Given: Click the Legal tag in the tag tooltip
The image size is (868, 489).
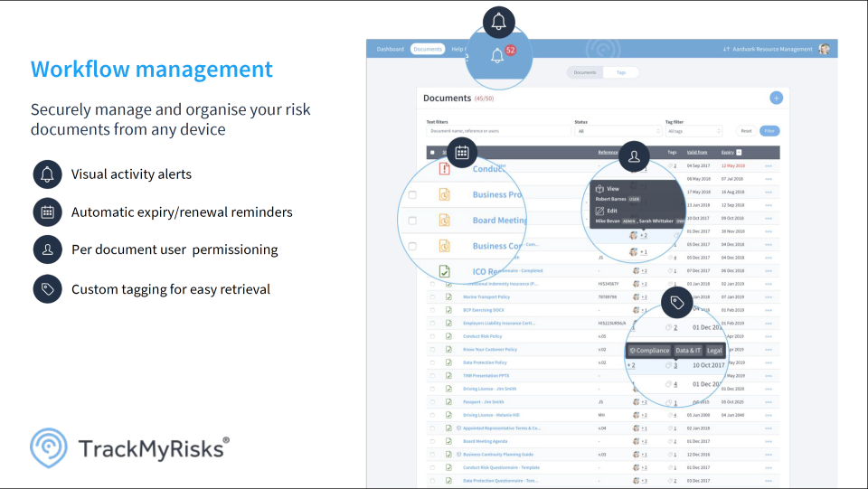Looking at the screenshot, I should point(714,351).
